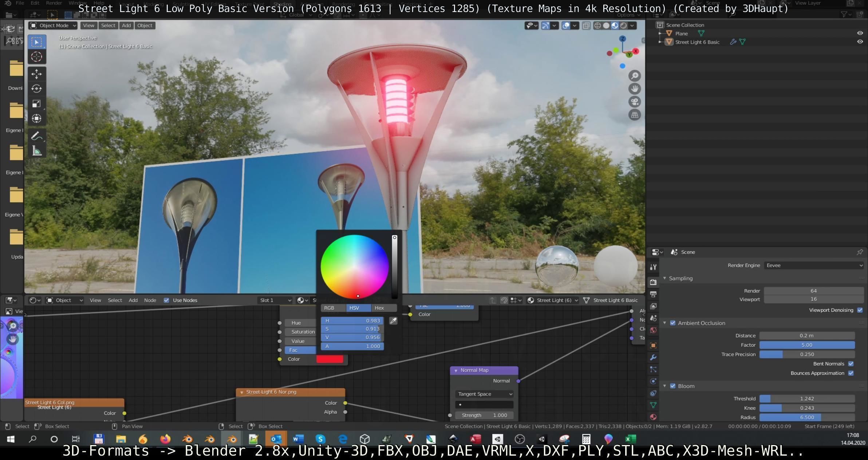Open the Tangent Space dropdown
The height and width of the screenshot is (460, 868).
coord(484,394)
